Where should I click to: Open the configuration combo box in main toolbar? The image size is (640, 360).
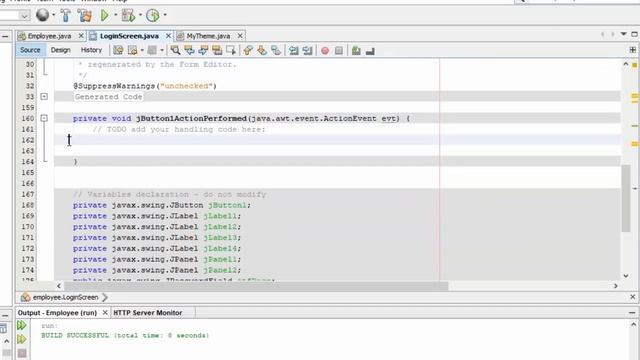point(15,16)
